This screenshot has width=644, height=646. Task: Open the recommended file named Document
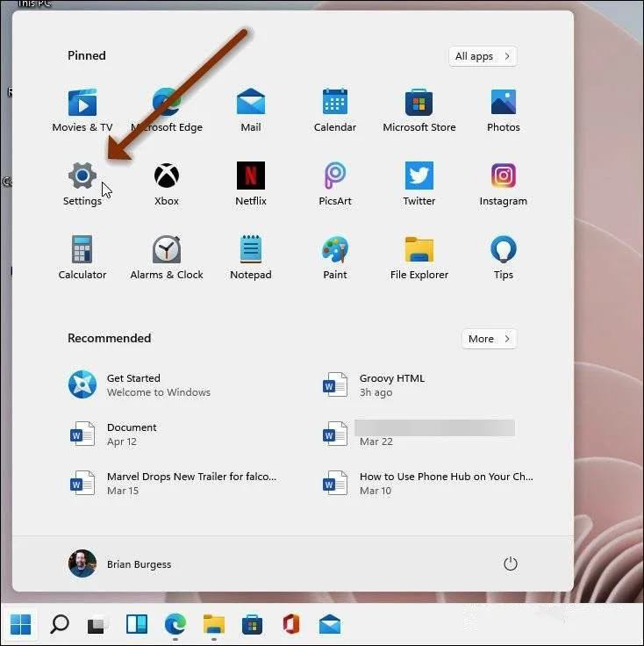113,434
